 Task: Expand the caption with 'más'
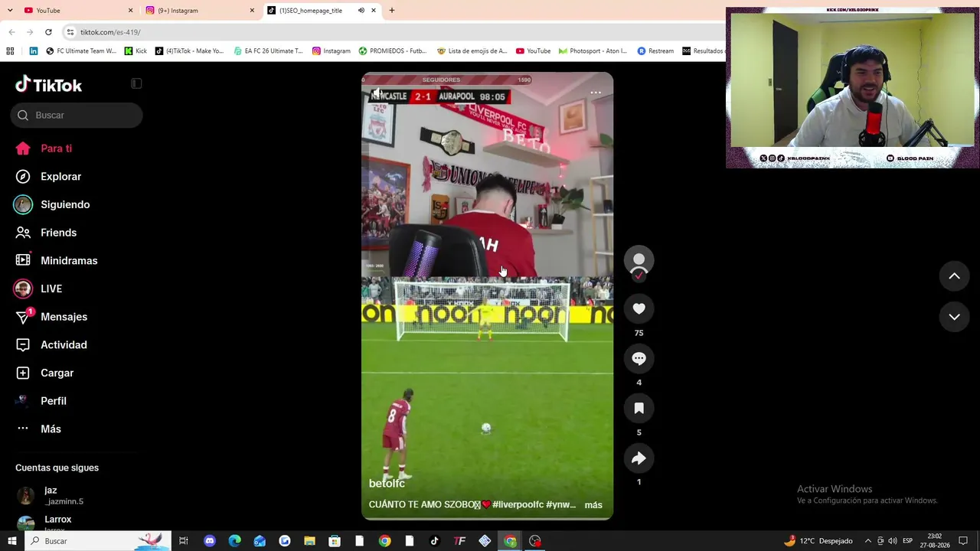coord(593,505)
